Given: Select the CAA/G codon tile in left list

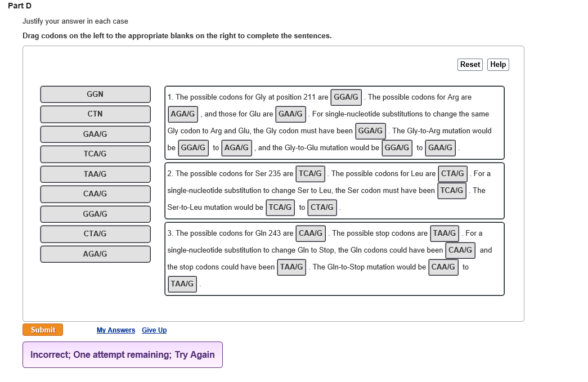Looking at the screenshot, I should [x=95, y=194].
